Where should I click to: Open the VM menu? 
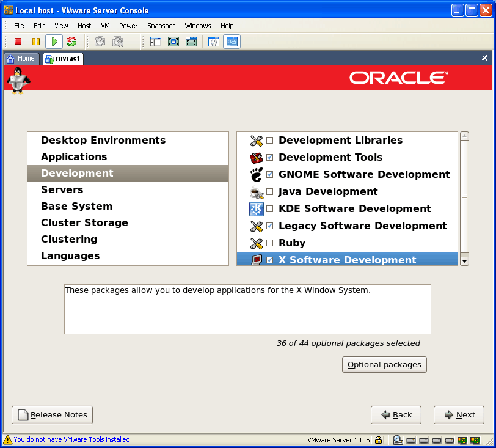click(x=105, y=26)
